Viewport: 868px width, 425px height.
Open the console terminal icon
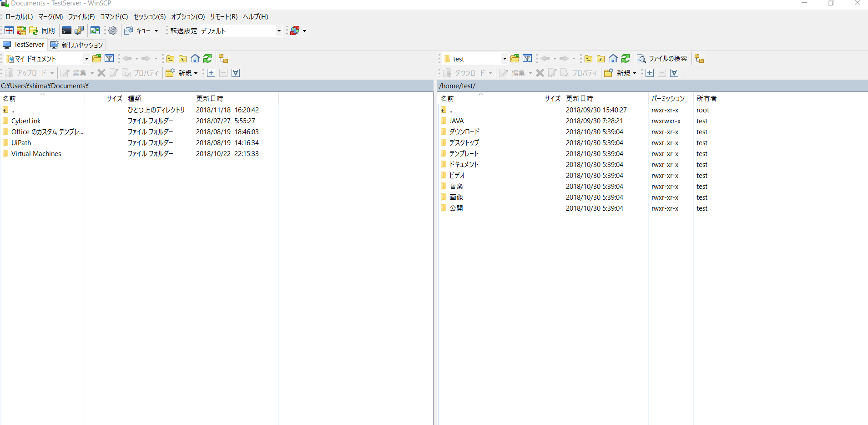coord(66,30)
